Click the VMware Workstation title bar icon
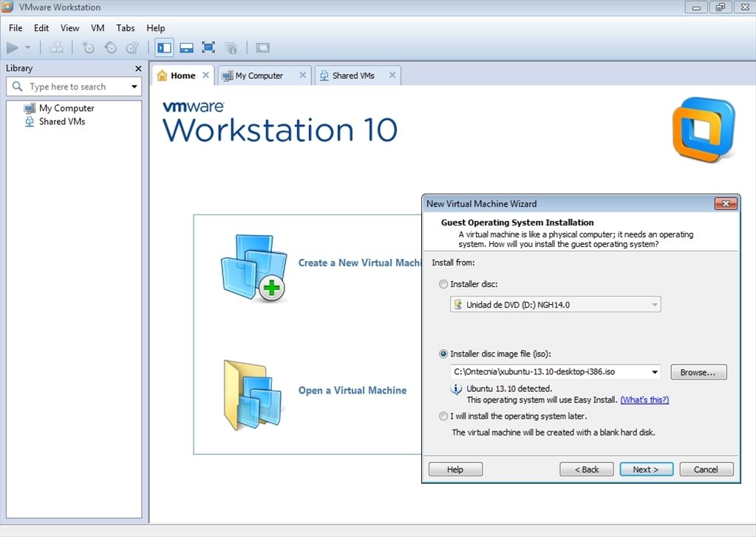Image resolution: width=756 pixels, height=537 pixels. point(7,7)
